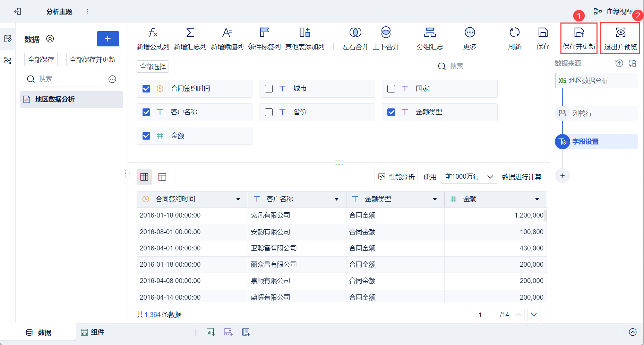Select the 地区数据分析 table in the list
The height and width of the screenshot is (345, 644).
71,99
